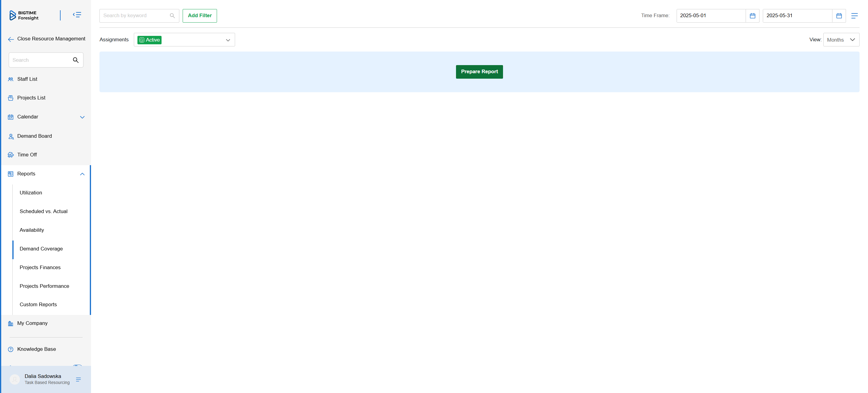
Task: Go to Projects List
Action: click(31, 98)
